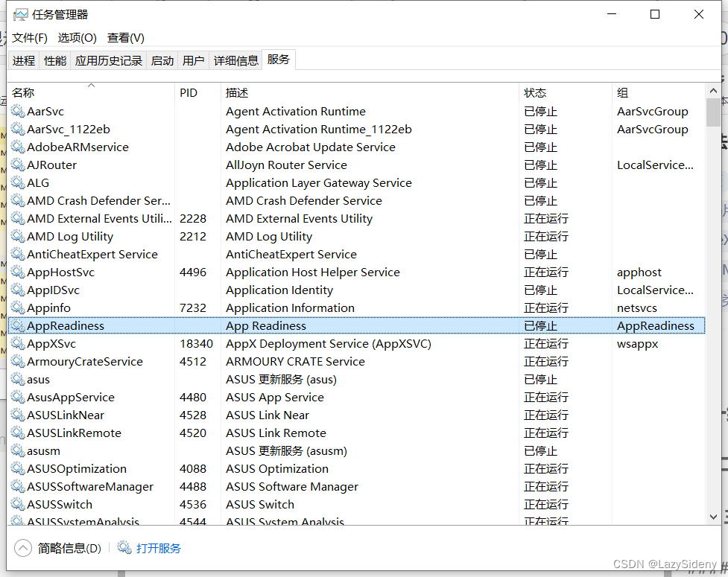Viewport: 728px width, 577px height.
Task: Click the 'netsvcs' group cell
Action: [636, 308]
